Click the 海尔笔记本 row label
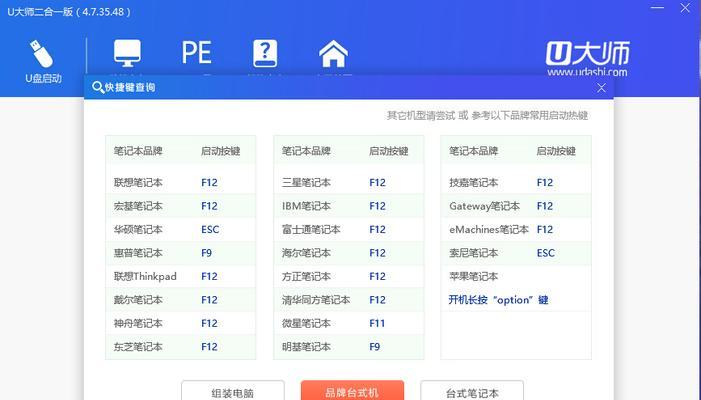 tap(306, 253)
